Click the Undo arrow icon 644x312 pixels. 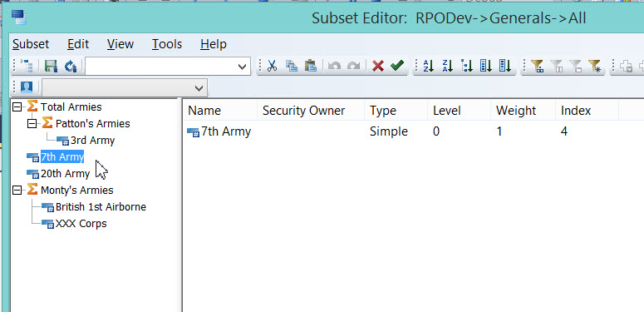(334, 66)
